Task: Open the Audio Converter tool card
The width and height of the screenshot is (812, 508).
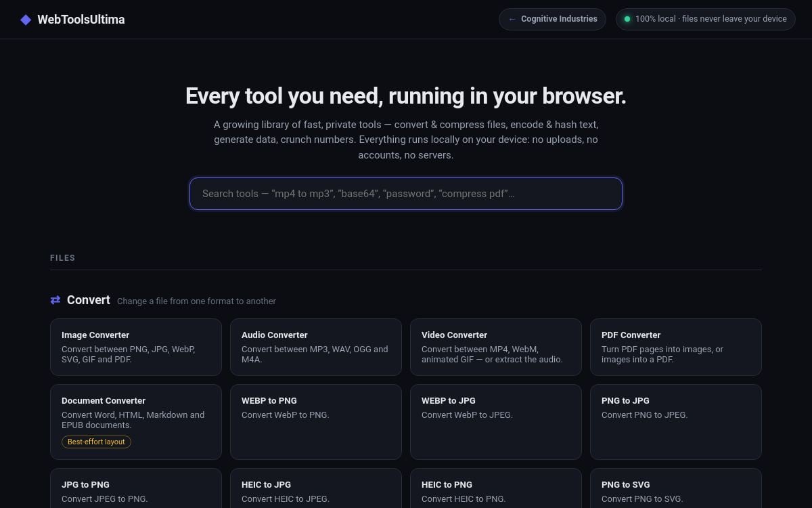Action: pos(316,347)
